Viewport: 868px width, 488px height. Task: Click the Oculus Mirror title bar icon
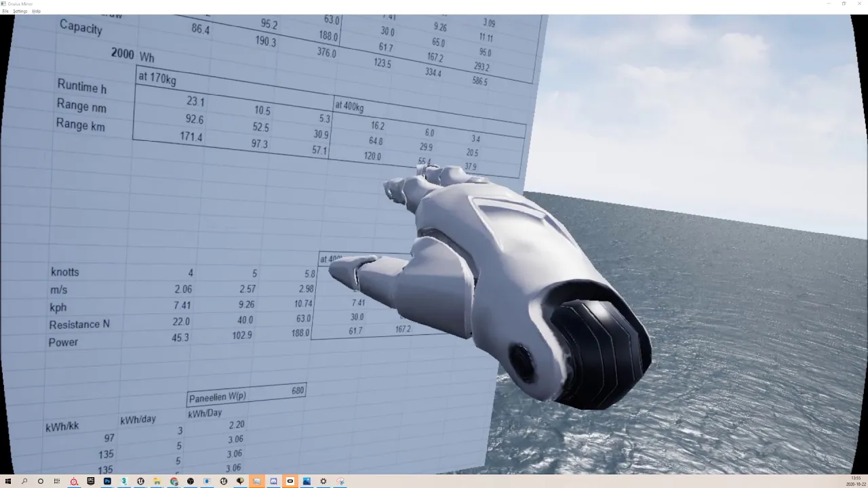3,3
